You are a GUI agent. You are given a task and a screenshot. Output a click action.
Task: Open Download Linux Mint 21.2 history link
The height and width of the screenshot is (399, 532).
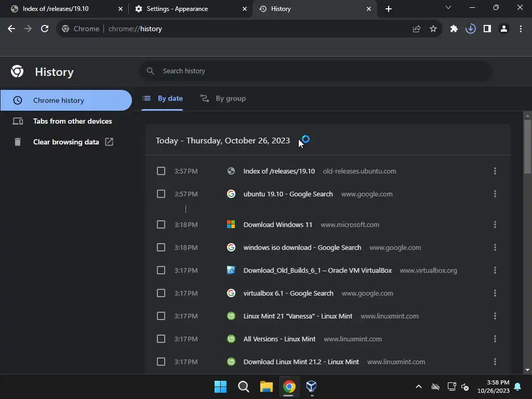(301, 362)
